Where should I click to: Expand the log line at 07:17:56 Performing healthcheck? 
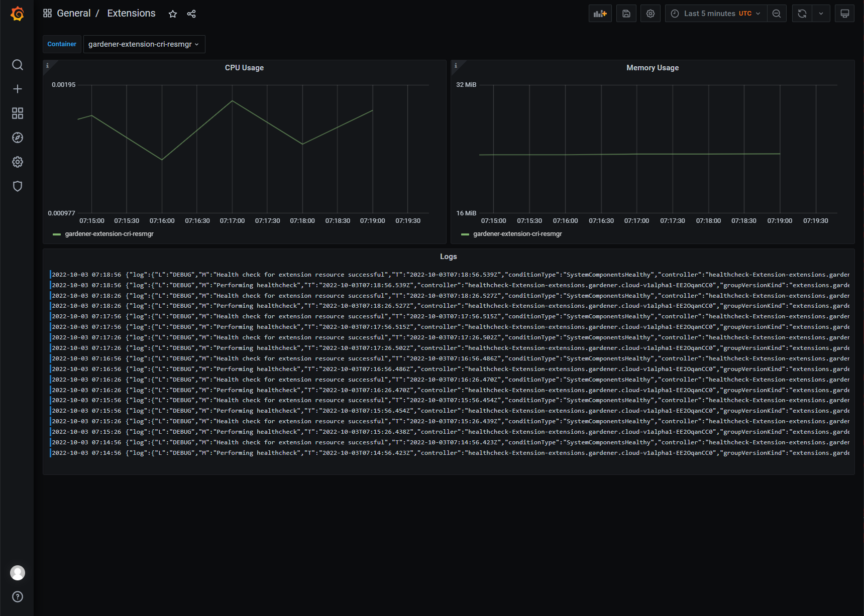(x=450, y=327)
